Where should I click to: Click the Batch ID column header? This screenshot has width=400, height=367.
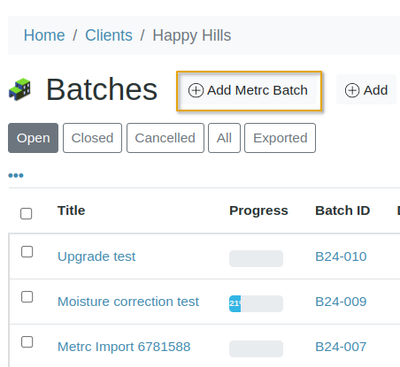(x=343, y=211)
